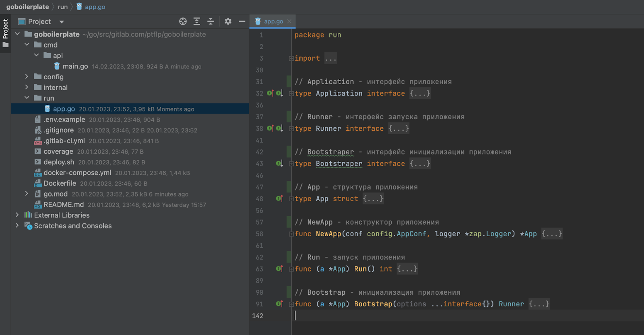The height and width of the screenshot is (335, 644).
Task: Hide the Project panel with minus icon
Action: tap(242, 21)
